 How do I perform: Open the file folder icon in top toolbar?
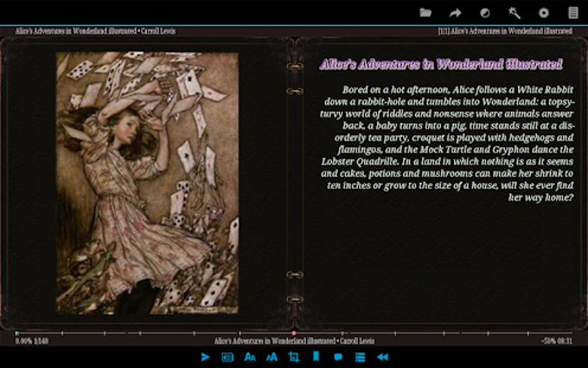[425, 12]
